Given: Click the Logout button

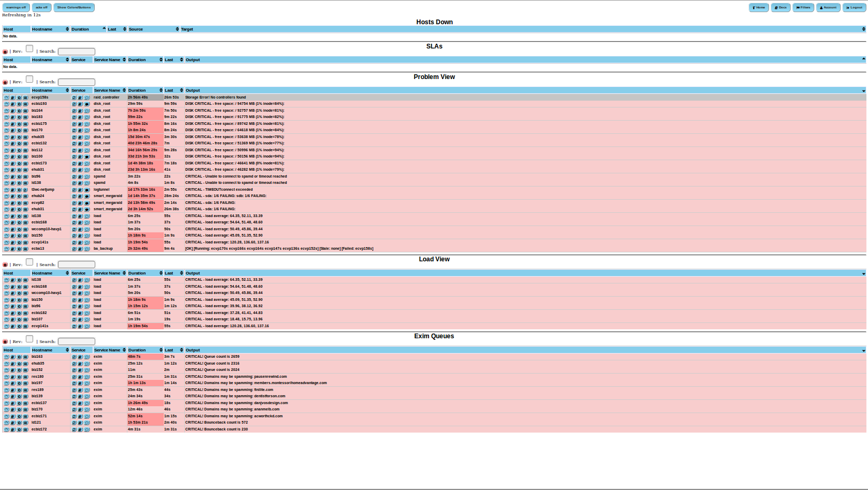Looking at the screenshot, I should pos(855,7).
